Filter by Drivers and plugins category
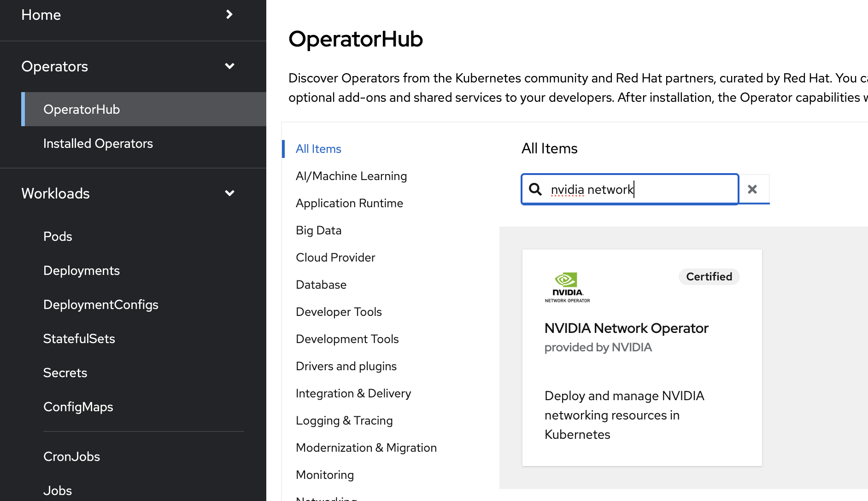The width and height of the screenshot is (868, 501). [x=346, y=367]
